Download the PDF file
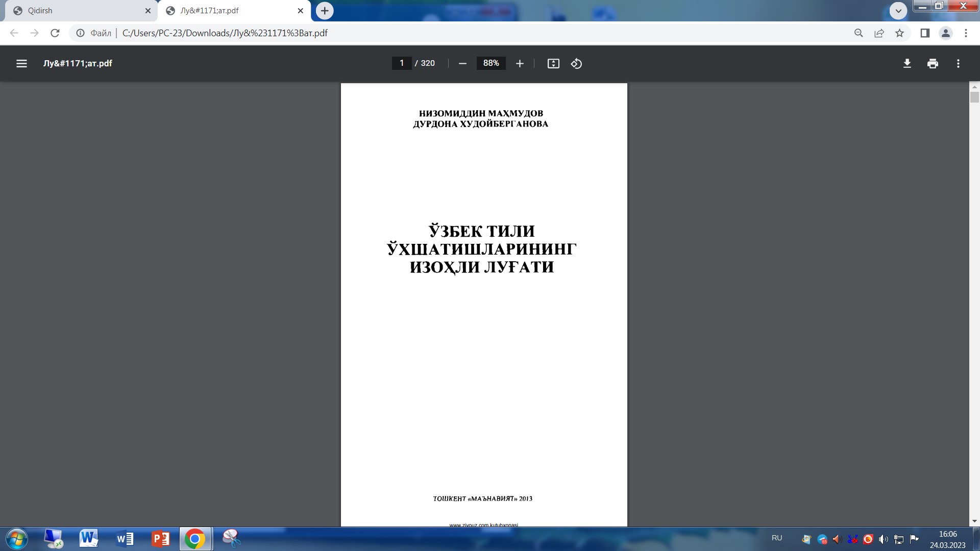The height and width of the screenshot is (551, 980). click(x=907, y=63)
